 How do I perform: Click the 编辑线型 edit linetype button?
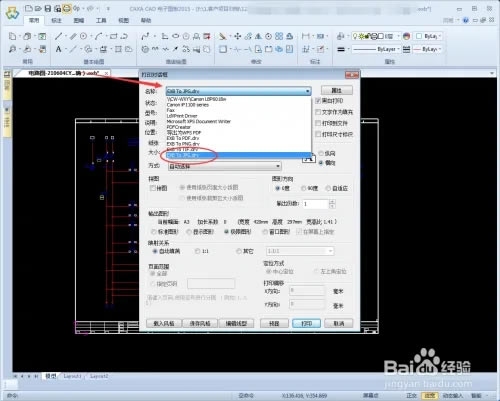(x=236, y=323)
